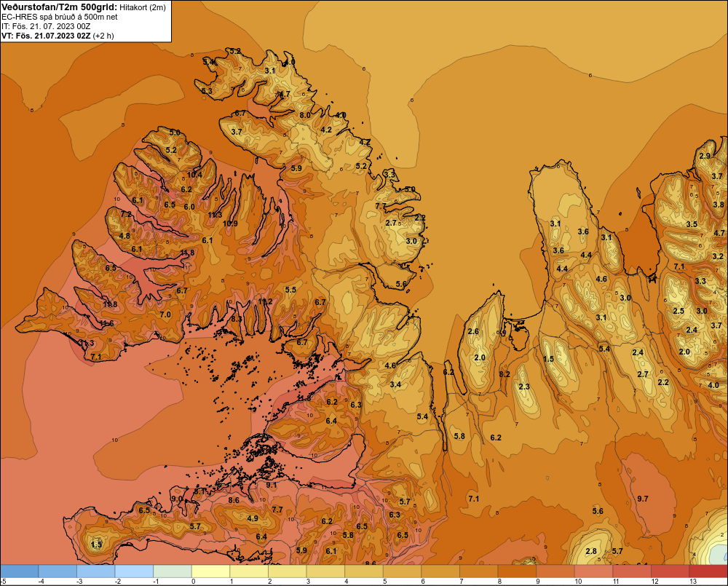Click the '9.7' temperature value
728x586 pixels.
pyautogui.click(x=643, y=499)
